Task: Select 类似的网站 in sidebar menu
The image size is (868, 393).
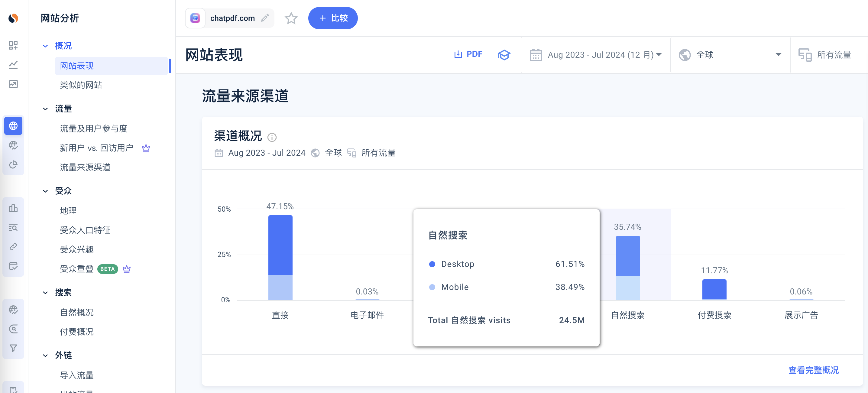Action: 81,85
